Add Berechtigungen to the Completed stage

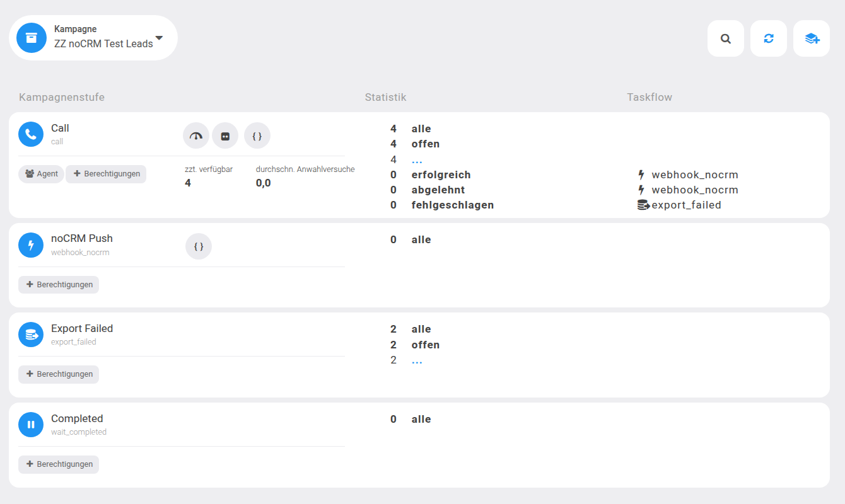pyautogui.click(x=59, y=464)
